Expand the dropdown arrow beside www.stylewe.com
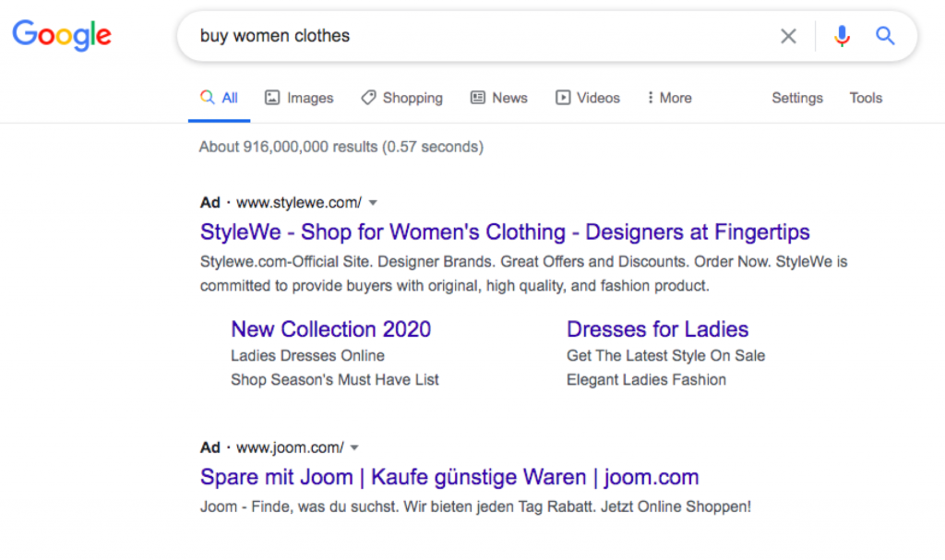This screenshot has width=945, height=560. click(x=373, y=203)
